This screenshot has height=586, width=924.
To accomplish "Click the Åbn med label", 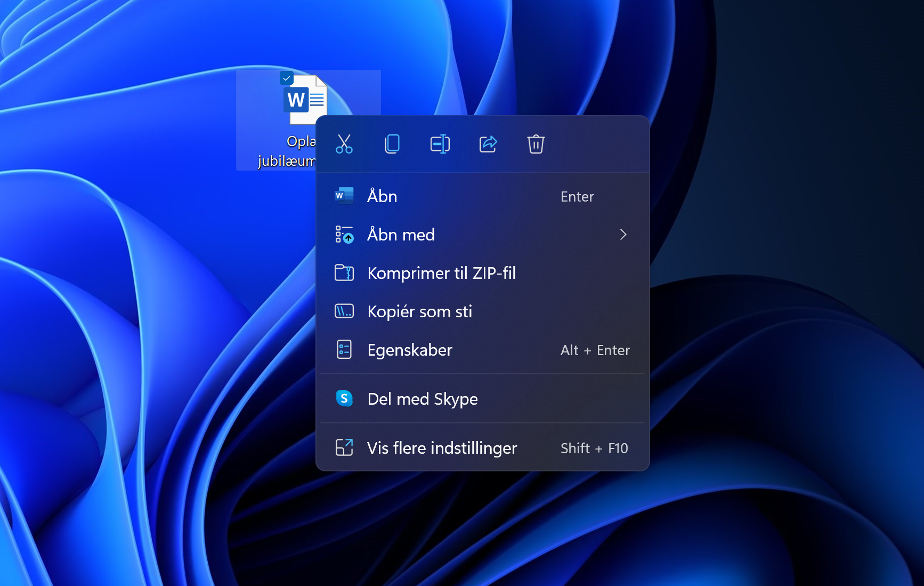I will (401, 235).
